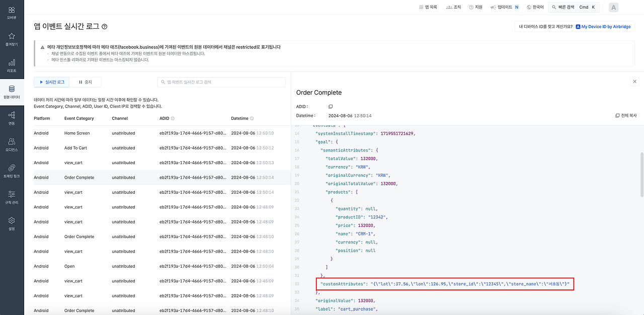Copy the ADID with copy icon
This screenshot has height=315, width=644.
tap(331, 107)
